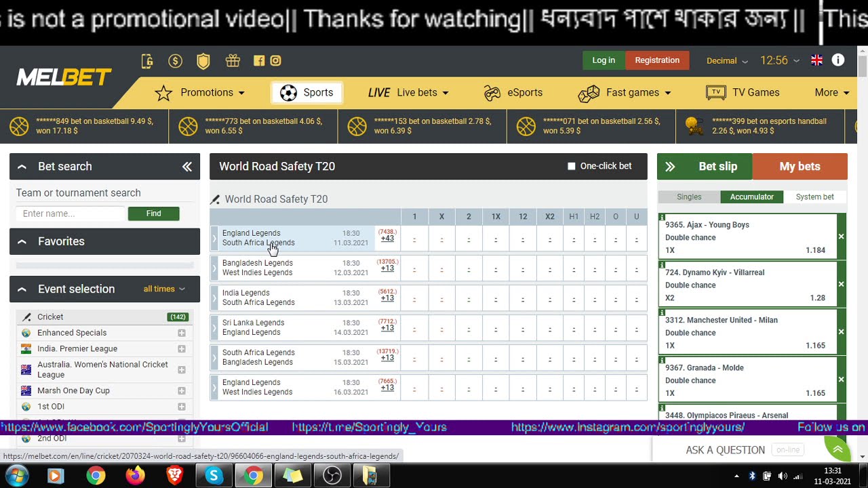Viewport: 868px width, 488px height.
Task: Enable the One-click bet checkbox
Action: (572, 166)
